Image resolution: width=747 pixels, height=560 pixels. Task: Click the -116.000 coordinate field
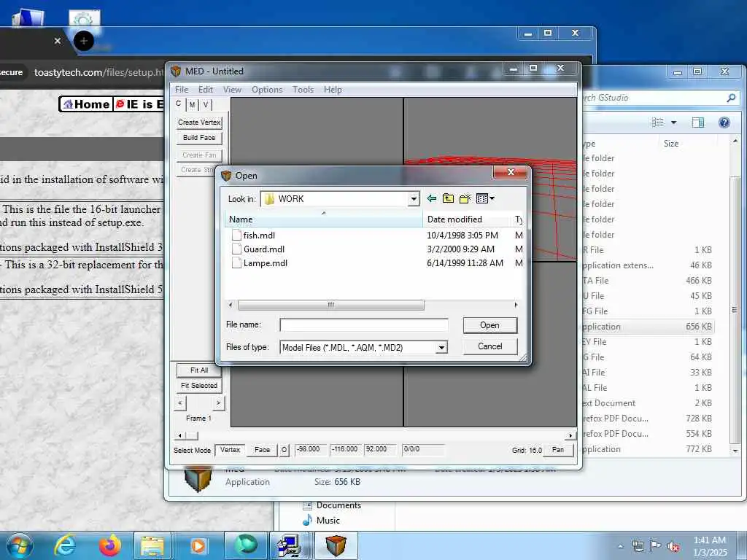click(346, 449)
